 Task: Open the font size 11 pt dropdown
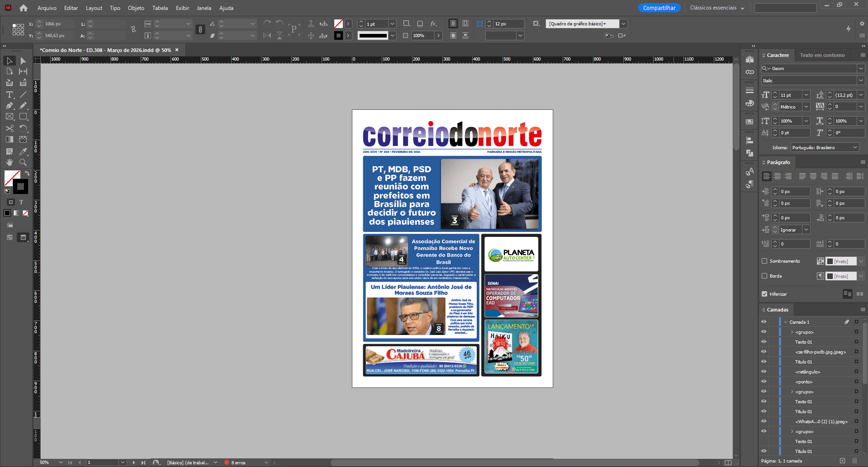tap(806, 95)
